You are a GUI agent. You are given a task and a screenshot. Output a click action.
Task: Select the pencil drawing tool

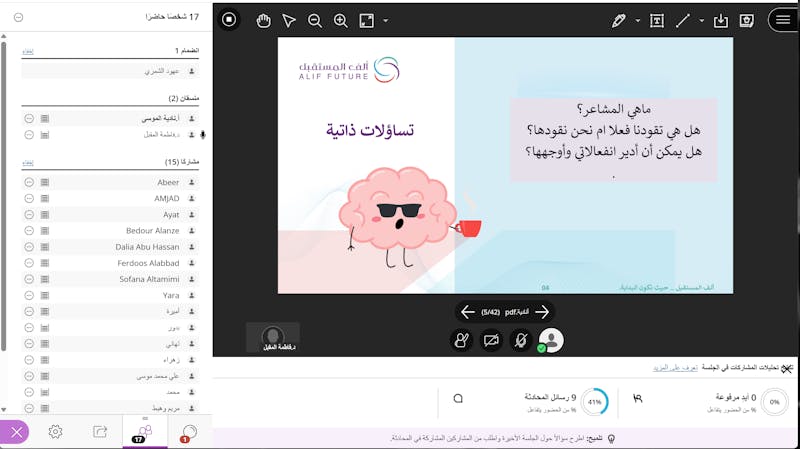(619, 20)
